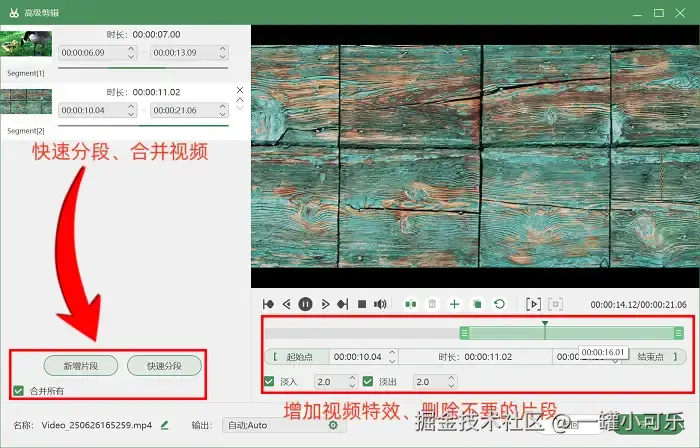Viewport: 700px width, 448px height.
Task: Open the 自动:Auto output dropdown
Action: [284, 425]
